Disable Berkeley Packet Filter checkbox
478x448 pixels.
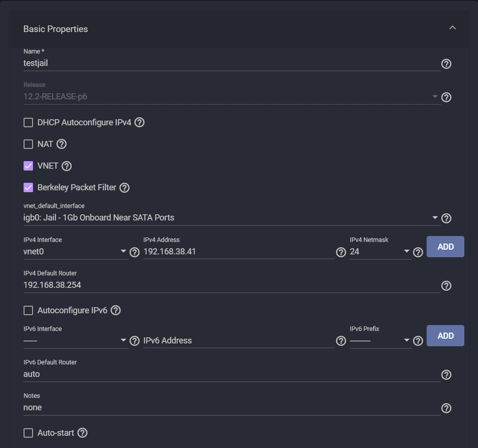pos(28,187)
